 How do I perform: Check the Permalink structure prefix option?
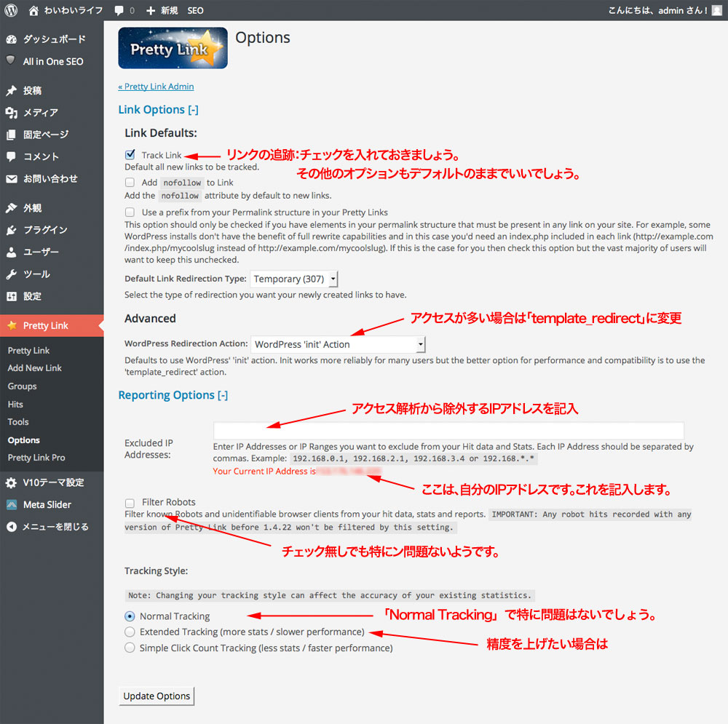(130, 212)
